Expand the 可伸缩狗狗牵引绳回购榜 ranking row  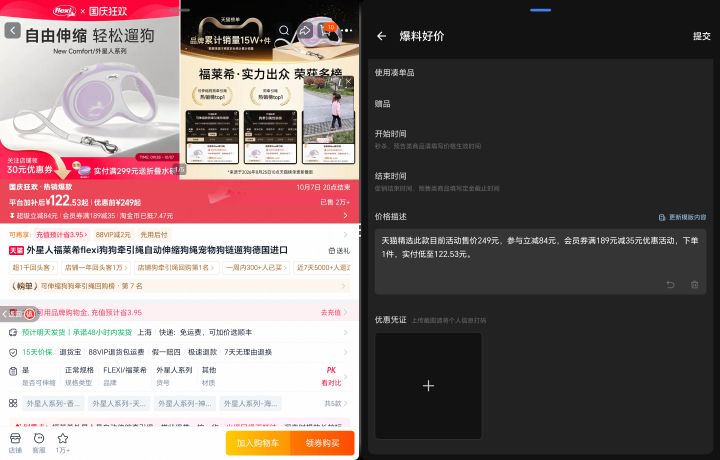click(179, 286)
